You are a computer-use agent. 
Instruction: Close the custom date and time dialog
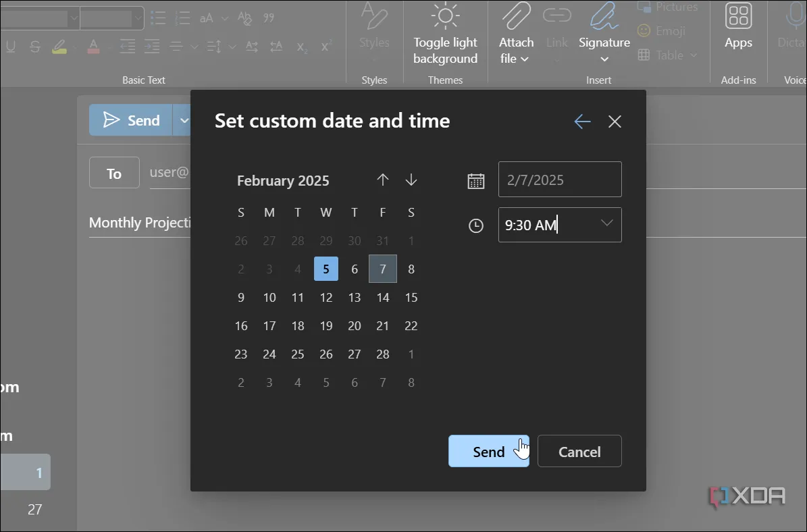point(615,122)
